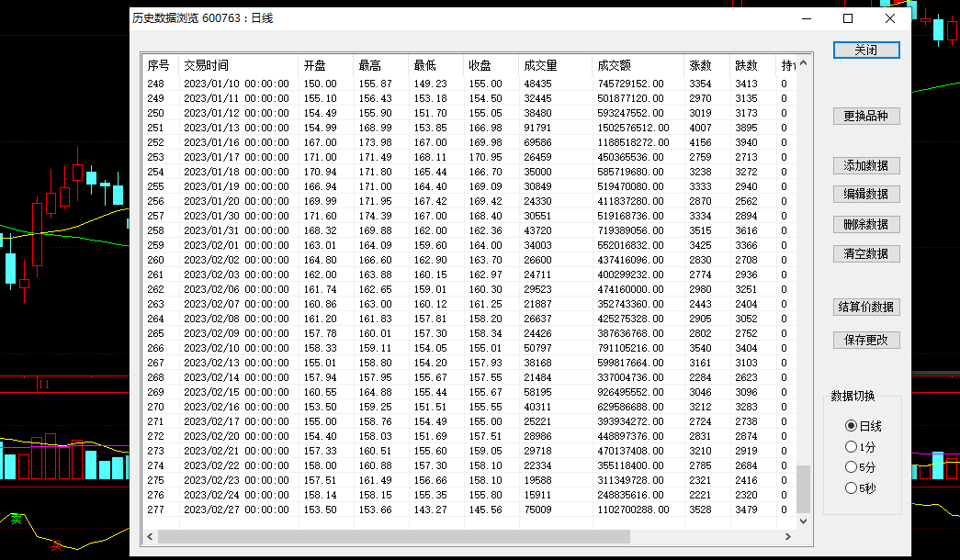The width and height of the screenshot is (960, 560).
Task: Click open price cell 150.00
Action: (321, 84)
